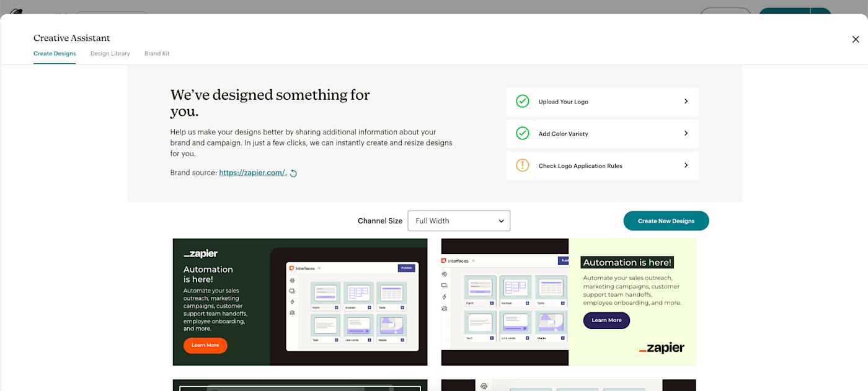Open the Design Library tab
This screenshot has width=868, height=391.
click(x=110, y=54)
